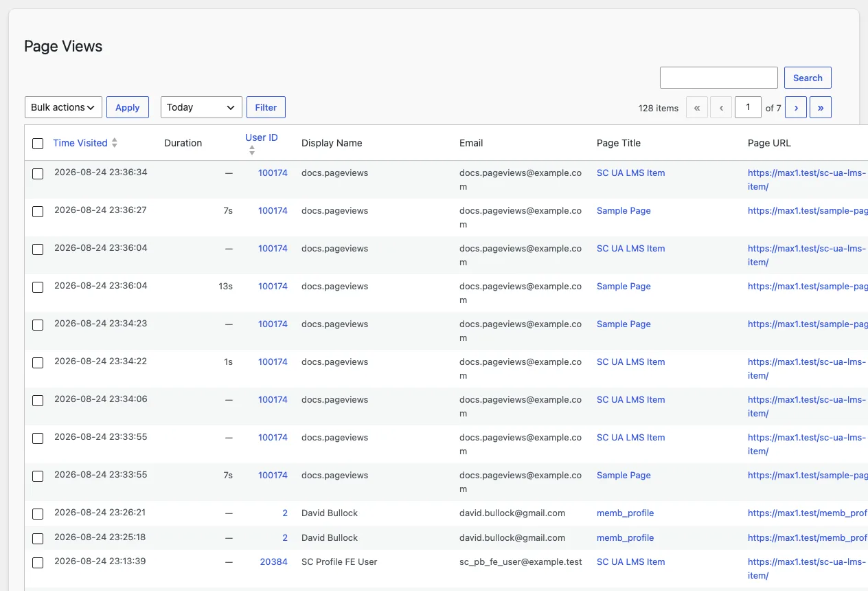This screenshot has width=868, height=591.
Task: Sort by User ID column header
Action: (262, 137)
